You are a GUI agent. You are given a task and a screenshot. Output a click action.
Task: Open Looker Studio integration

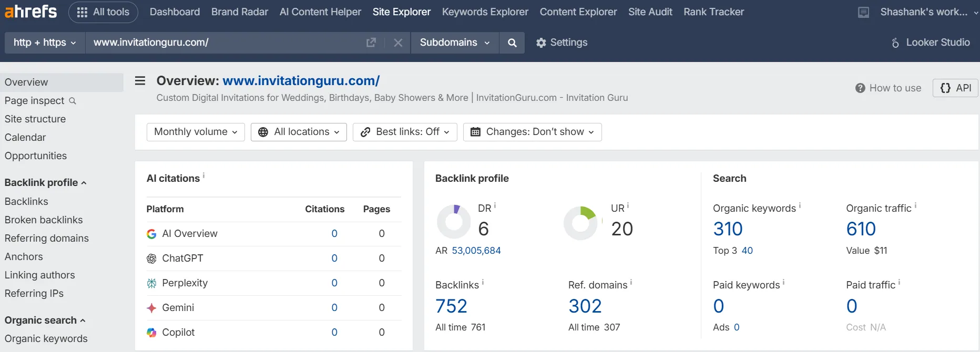coord(931,43)
